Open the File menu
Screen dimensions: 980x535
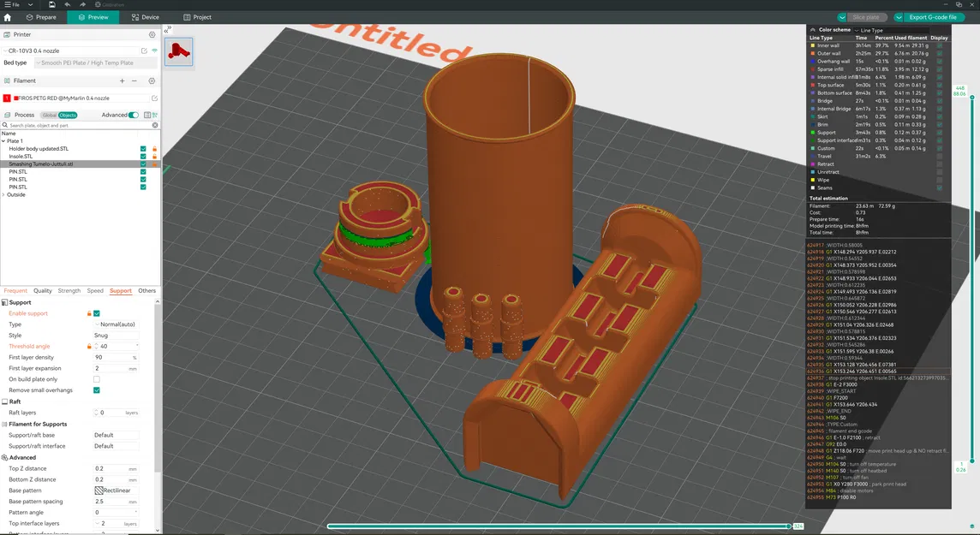[12, 4]
